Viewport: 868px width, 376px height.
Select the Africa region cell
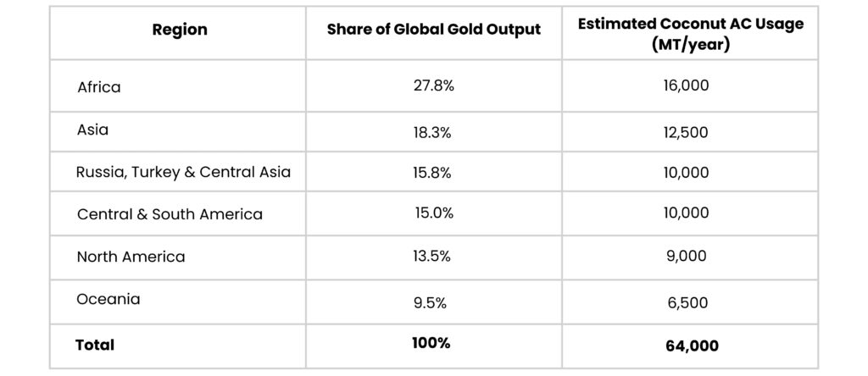pos(99,87)
